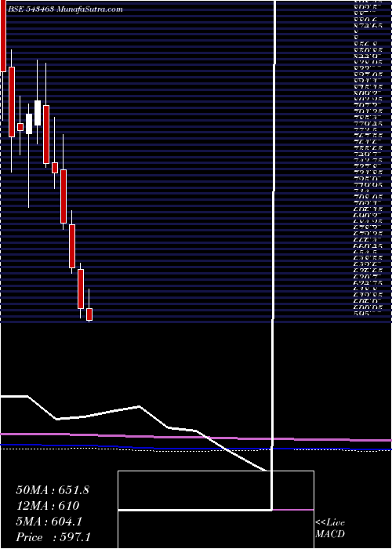Select the 5MA : 604.1 value
Screen dimensions: 392x549
point(49,522)
